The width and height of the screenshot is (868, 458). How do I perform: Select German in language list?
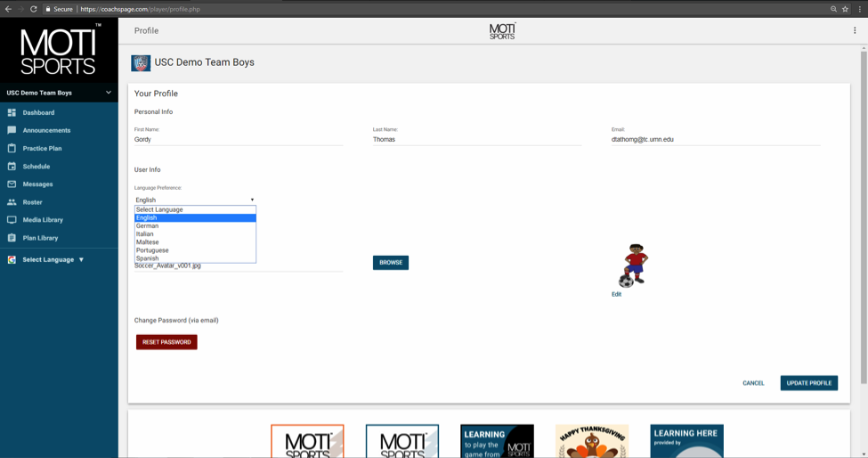pyautogui.click(x=195, y=226)
